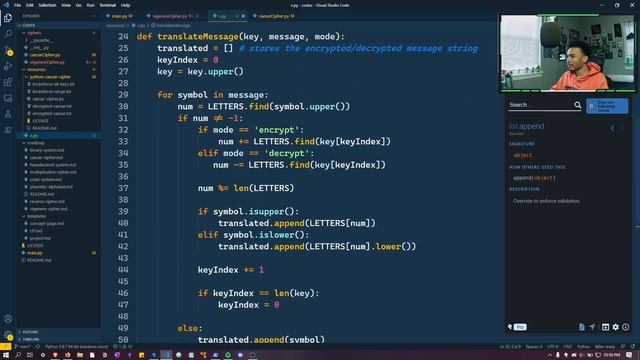The image size is (640, 360).
Task: Open Remote Explorer in activity bar
Action: click(x=8, y=98)
